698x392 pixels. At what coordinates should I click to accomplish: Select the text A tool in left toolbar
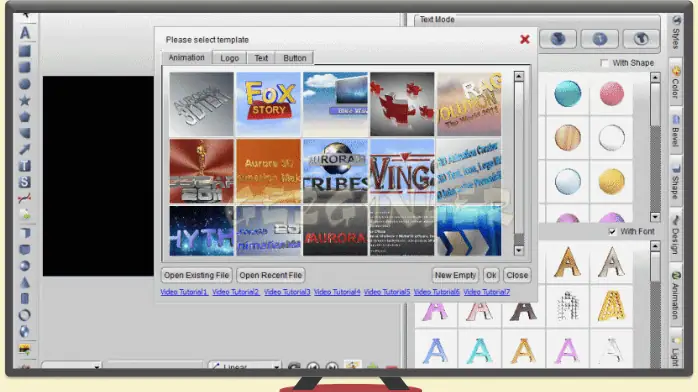pyautogui.click(x=25, y=32)
